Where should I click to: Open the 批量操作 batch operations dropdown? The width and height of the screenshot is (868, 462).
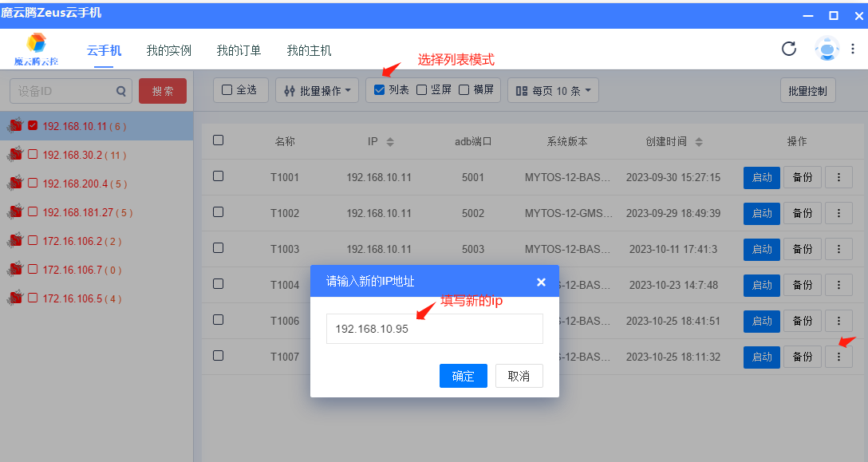[317, 90]
